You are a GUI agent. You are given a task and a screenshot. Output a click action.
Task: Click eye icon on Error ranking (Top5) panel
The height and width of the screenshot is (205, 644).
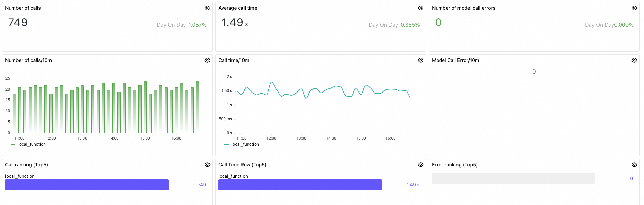634,165
